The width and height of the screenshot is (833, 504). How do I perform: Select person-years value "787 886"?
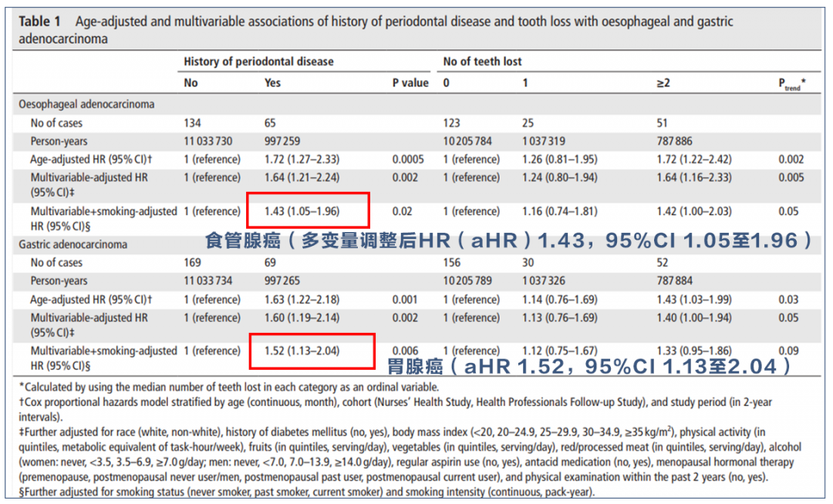pos(674,141)
